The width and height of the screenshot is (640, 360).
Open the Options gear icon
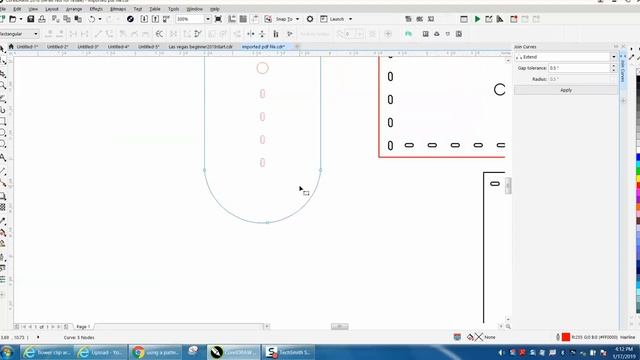(310, 19)
